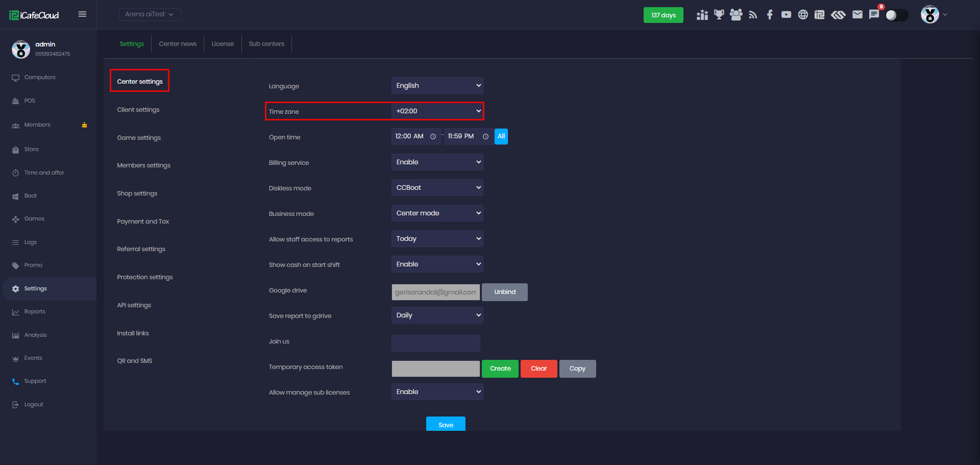Image resolution: width=980 pixels, height=465 pixels.
Task: Open Install links section
Action: click(133, 333)
